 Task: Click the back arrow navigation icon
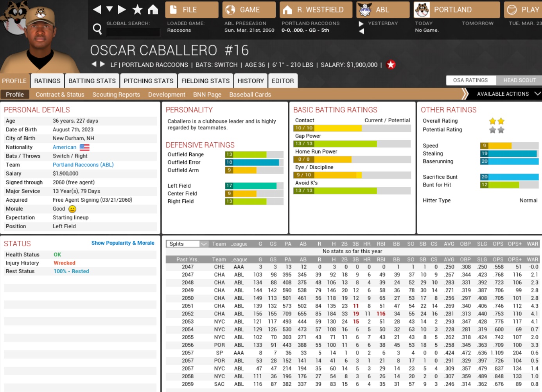click(97, 9)
